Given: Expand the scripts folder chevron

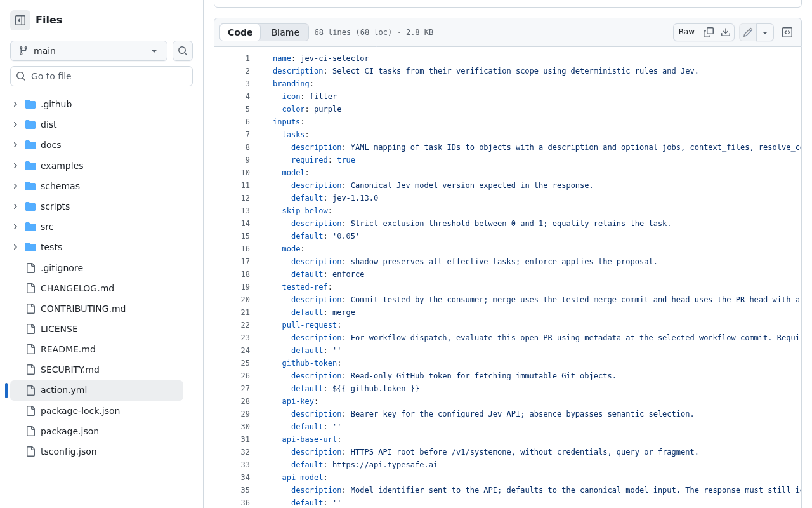Looking at the screenshot, I should click(15, 206).
